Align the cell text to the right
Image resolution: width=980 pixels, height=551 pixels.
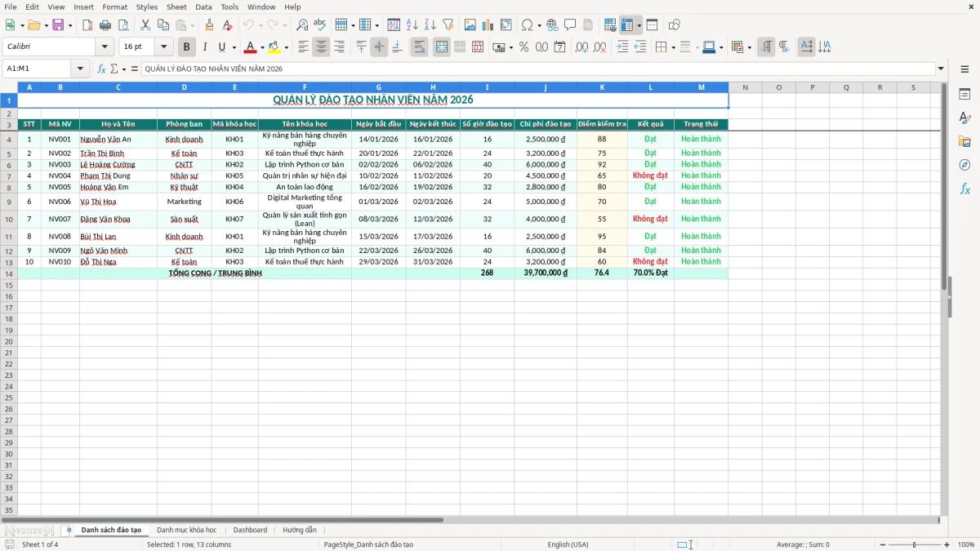click(x=339, y=47)
